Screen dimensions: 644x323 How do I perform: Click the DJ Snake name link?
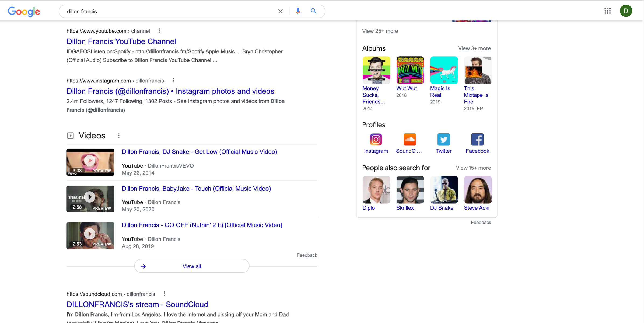coord(442,208)
